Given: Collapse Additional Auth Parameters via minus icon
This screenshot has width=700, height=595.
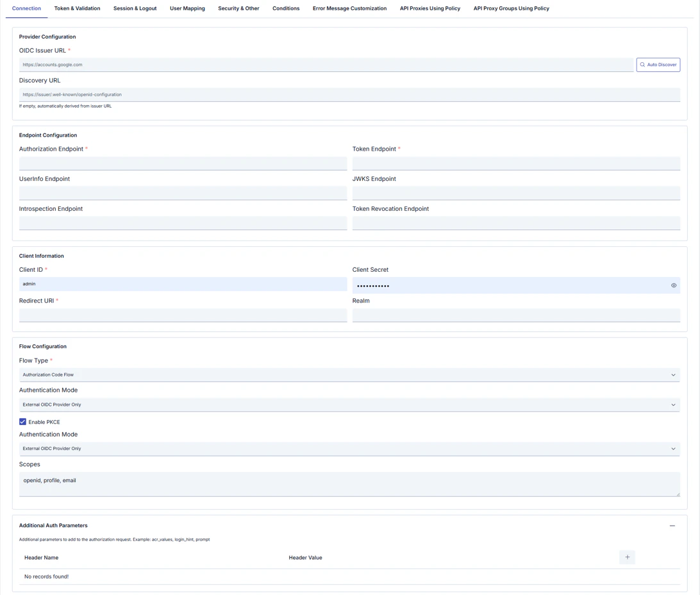Looking at the screenshot, I should (673, 524).
